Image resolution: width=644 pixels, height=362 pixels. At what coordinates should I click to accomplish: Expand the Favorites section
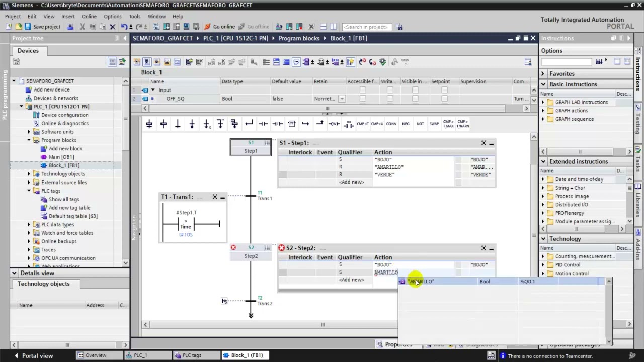[543, 74]
